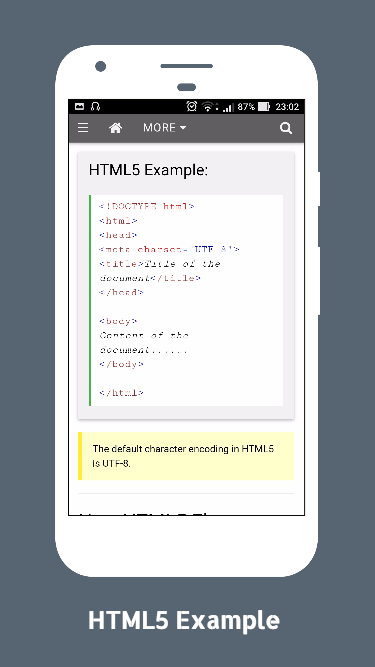
Task: Select the closing </head> tag line
Action: click(x=121, y=293)
